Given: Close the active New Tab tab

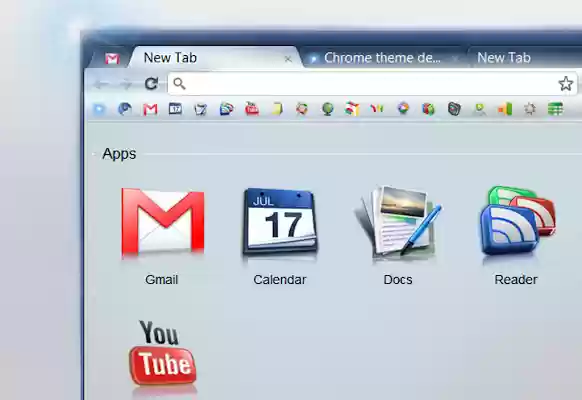Looking at the screenshot, I should tap(288, 59).
